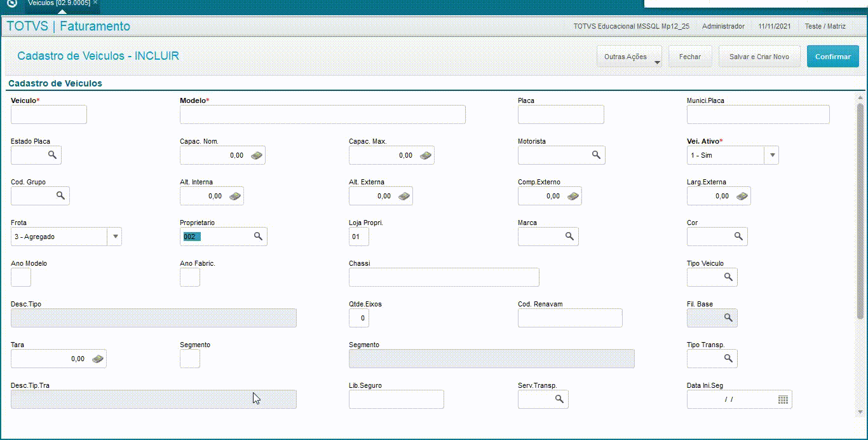Focus the small Segmento code box
Viewport: 868px width, 440px height.
(x=190, y=359)
